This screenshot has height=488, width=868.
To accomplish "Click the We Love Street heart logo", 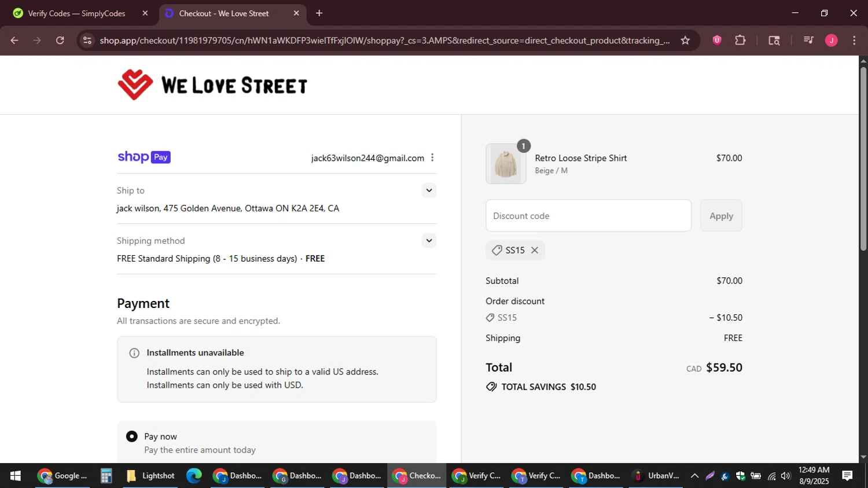I will 135,85.
